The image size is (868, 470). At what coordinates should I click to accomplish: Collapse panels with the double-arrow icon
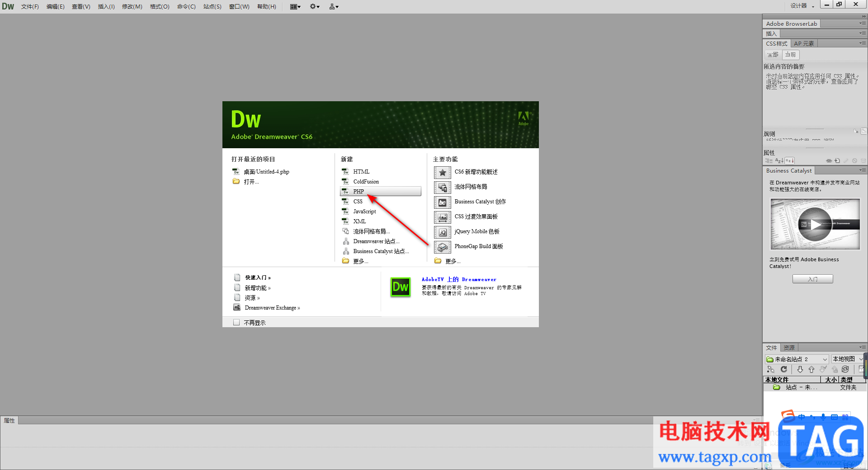coord(864,16)
